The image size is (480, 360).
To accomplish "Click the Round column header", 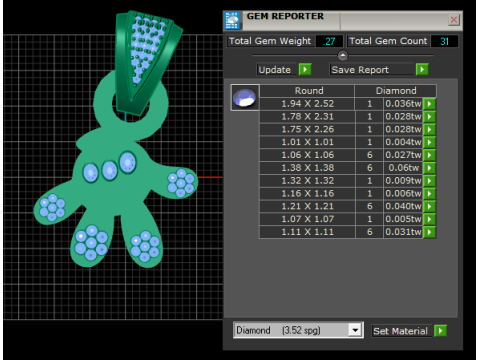I will coord(307,91).
